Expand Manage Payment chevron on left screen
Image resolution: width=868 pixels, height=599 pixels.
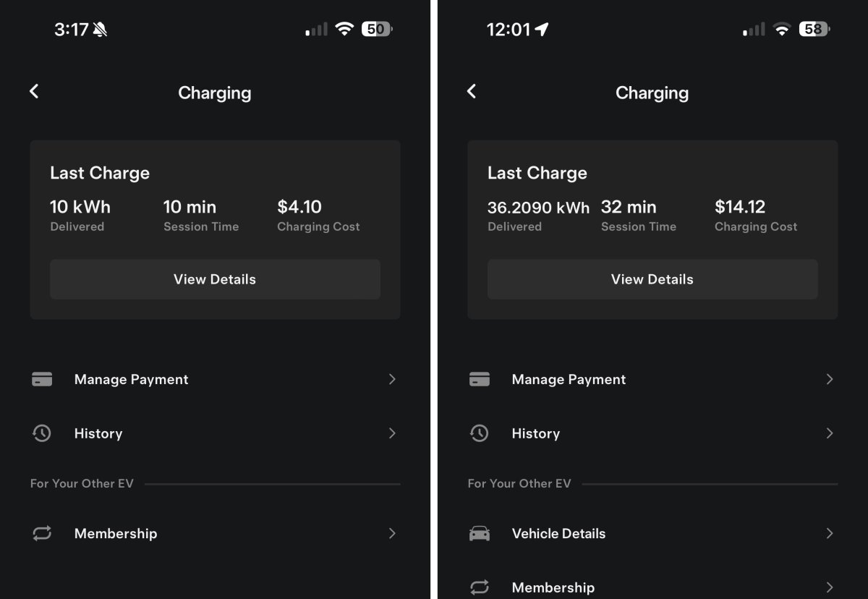pos(392,379)
